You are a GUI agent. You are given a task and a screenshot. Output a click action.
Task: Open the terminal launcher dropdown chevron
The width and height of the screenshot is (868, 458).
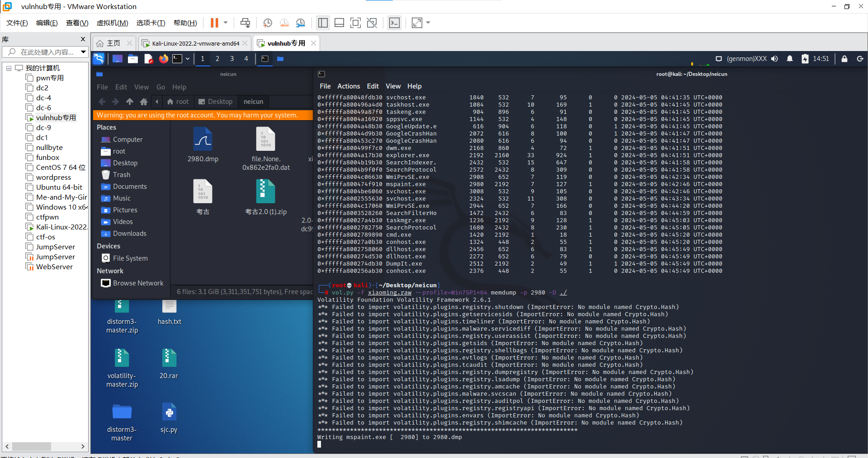click(188, 59)
